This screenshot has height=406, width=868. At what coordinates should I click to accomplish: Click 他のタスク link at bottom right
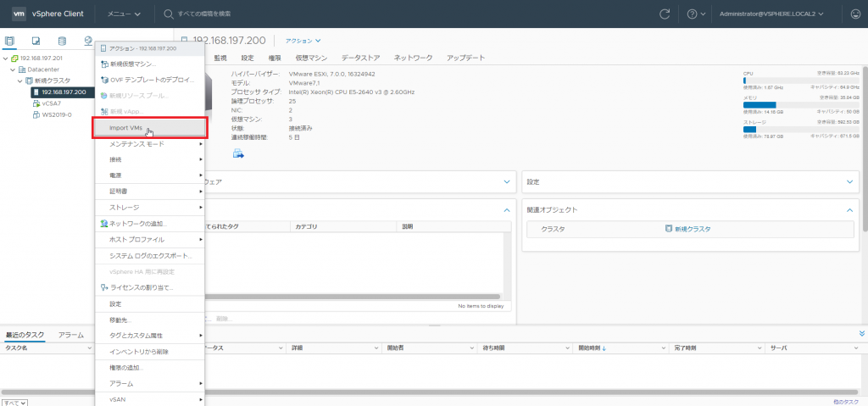pos(848,402)
